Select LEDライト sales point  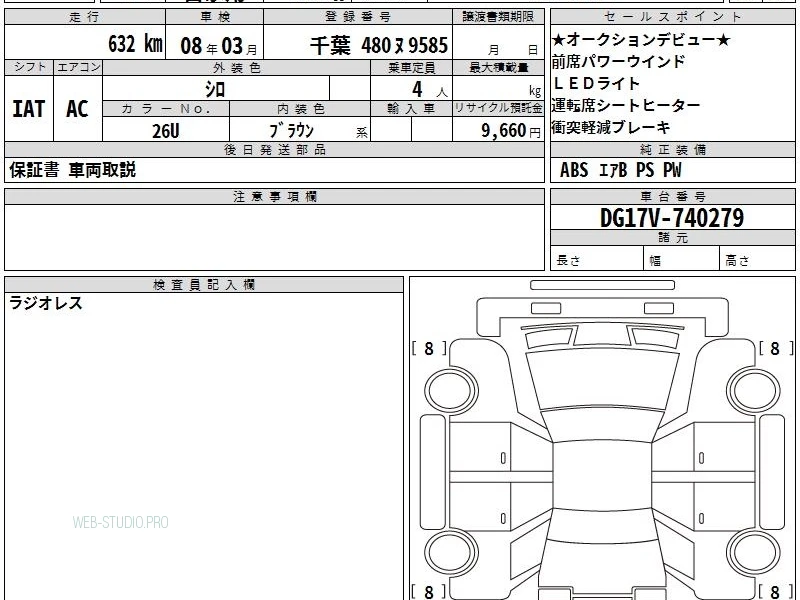(x=596, y=83)
